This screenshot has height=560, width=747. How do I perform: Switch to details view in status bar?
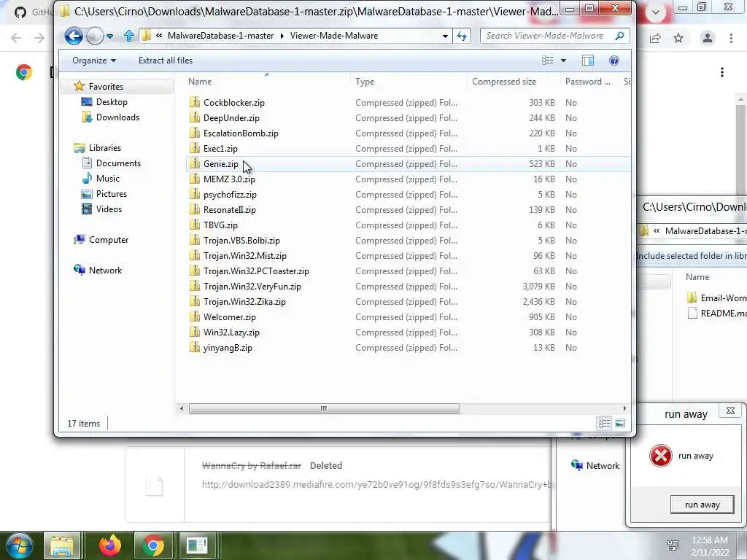pos(604,423)
